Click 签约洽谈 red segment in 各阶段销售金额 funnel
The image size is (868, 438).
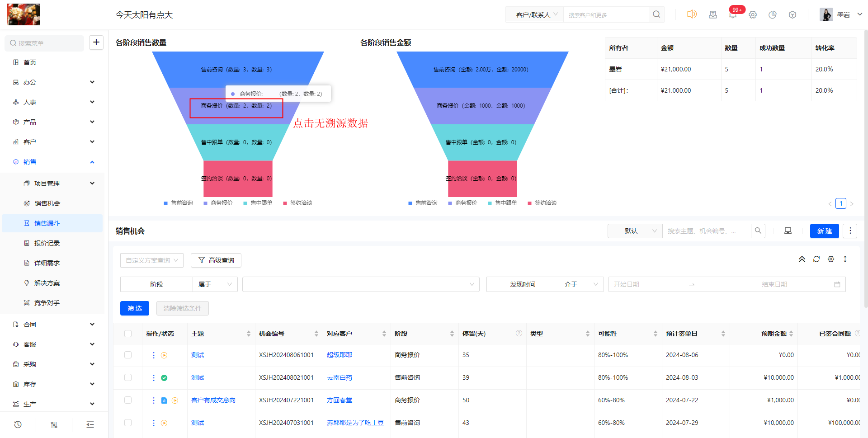(482, 179)
